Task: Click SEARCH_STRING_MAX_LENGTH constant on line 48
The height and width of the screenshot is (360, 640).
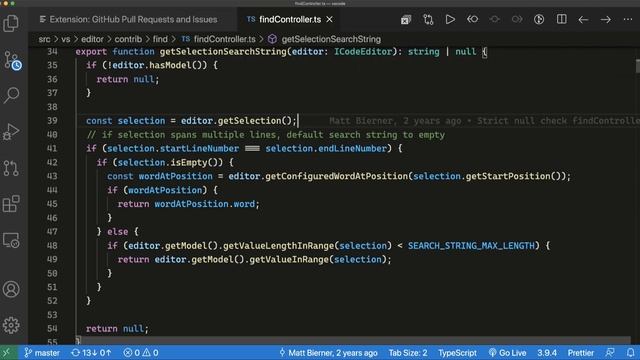Action: point(471,246)
